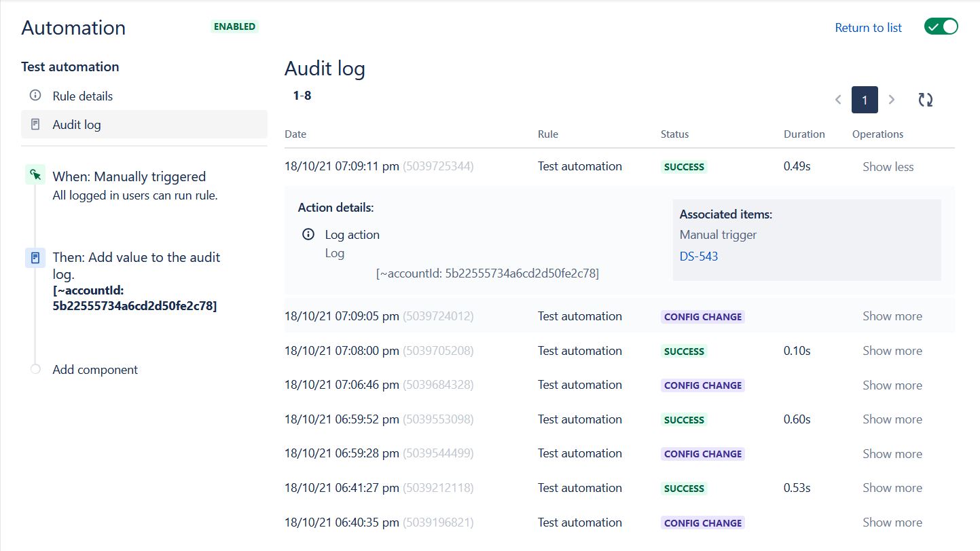Viewport: 980px width, 551px height.
Task: Expand the 07:06:46 pm entry with Show more
Action: tap(892, 385)
